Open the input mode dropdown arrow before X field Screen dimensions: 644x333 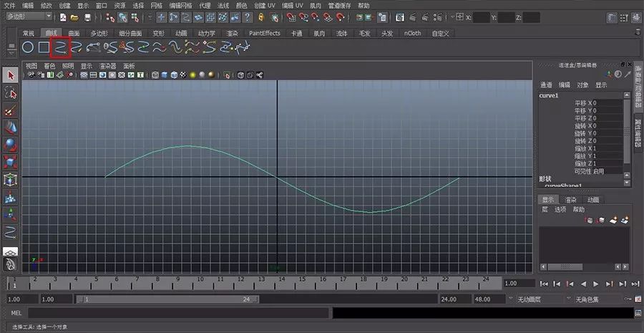tap(453, 17)
